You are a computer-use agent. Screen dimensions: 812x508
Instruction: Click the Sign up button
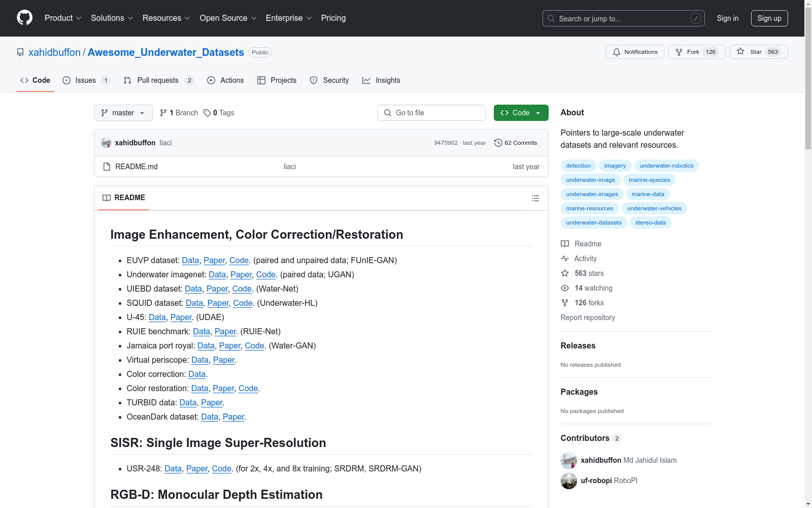(x=769, y=18)
